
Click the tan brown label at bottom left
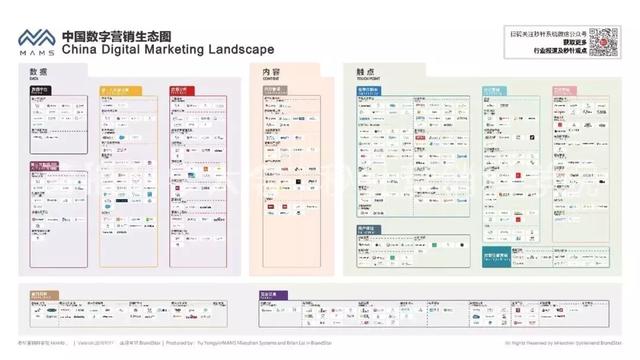44,295
